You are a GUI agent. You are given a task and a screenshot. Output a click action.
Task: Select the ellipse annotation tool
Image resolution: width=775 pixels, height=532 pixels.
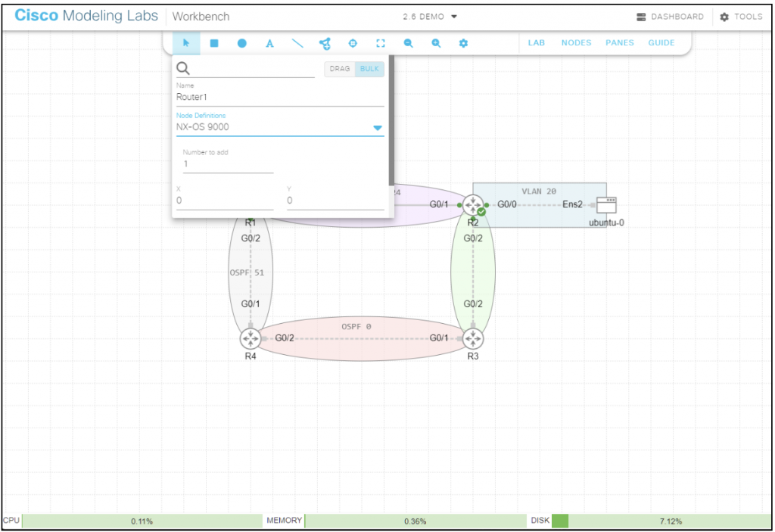tap(241, 43)
